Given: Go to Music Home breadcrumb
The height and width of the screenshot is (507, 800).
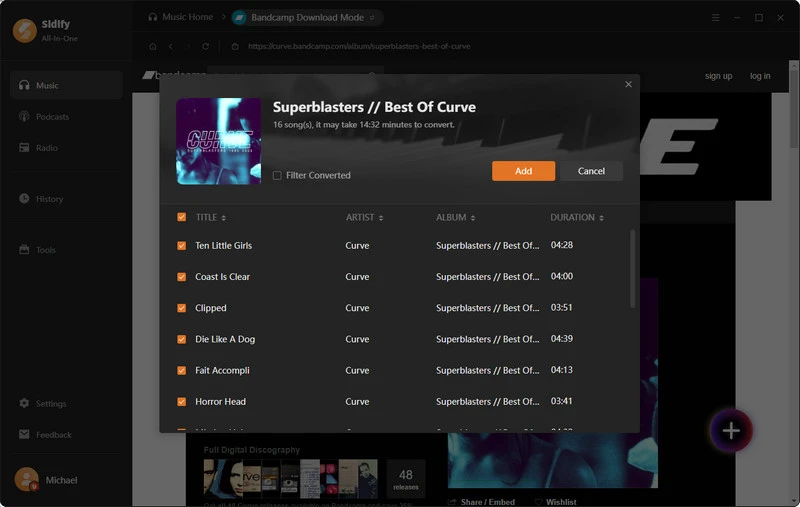Looking at the screenshot, I should point(187,17).
